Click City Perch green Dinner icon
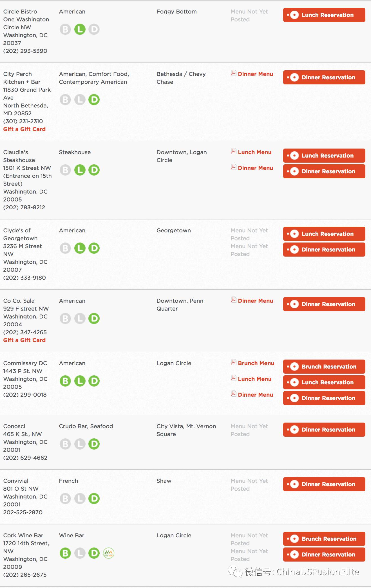This screenshot has height=588, width=371. tap(94, 100)
